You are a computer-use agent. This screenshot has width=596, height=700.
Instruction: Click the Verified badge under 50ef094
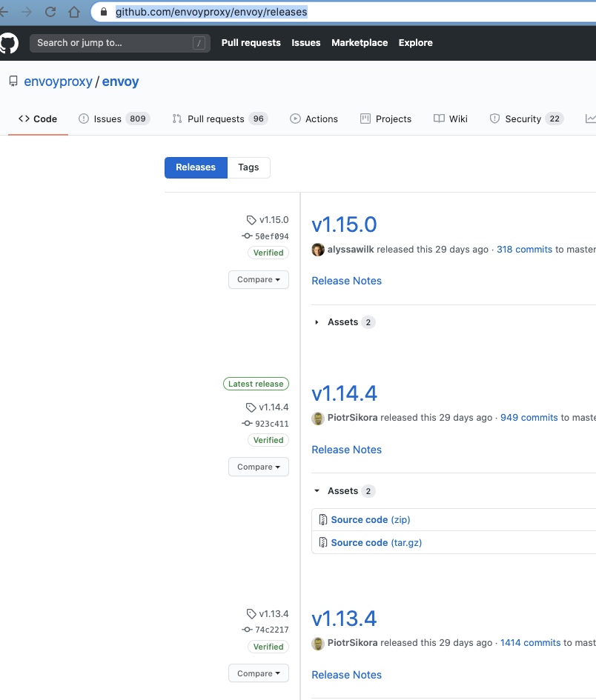click(x=268, y=253)
